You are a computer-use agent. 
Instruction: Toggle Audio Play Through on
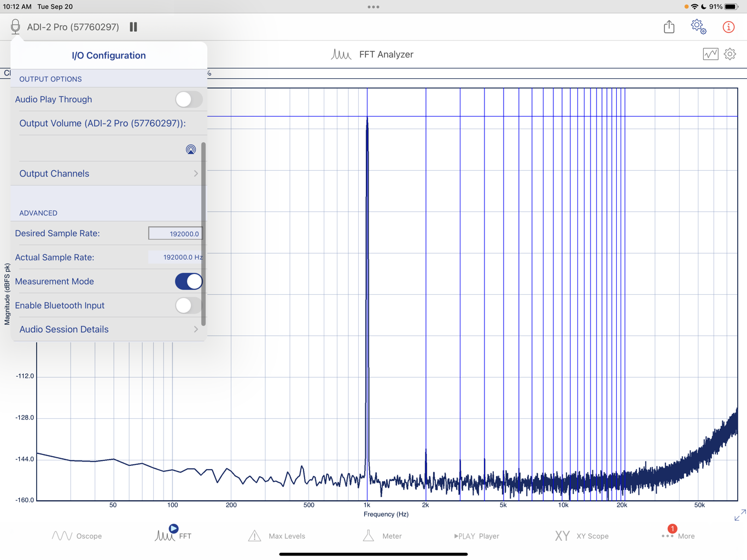tap(188, 100)
